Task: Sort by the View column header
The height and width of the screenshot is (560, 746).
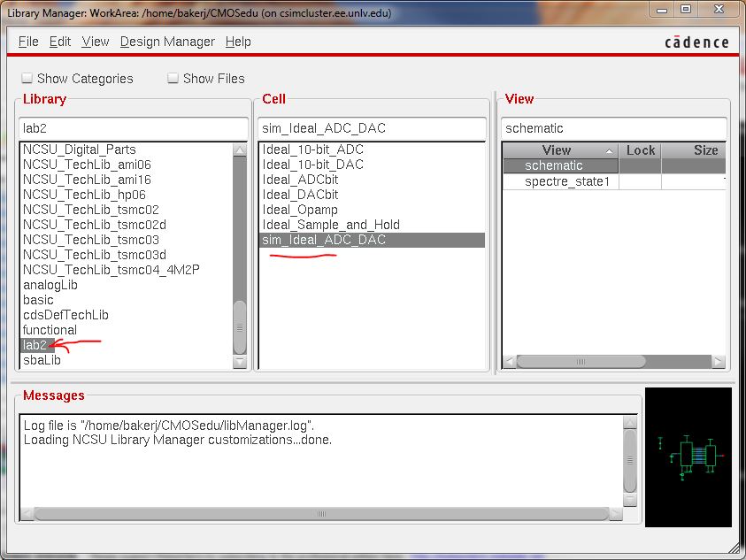Action: (x=558, y=150)
